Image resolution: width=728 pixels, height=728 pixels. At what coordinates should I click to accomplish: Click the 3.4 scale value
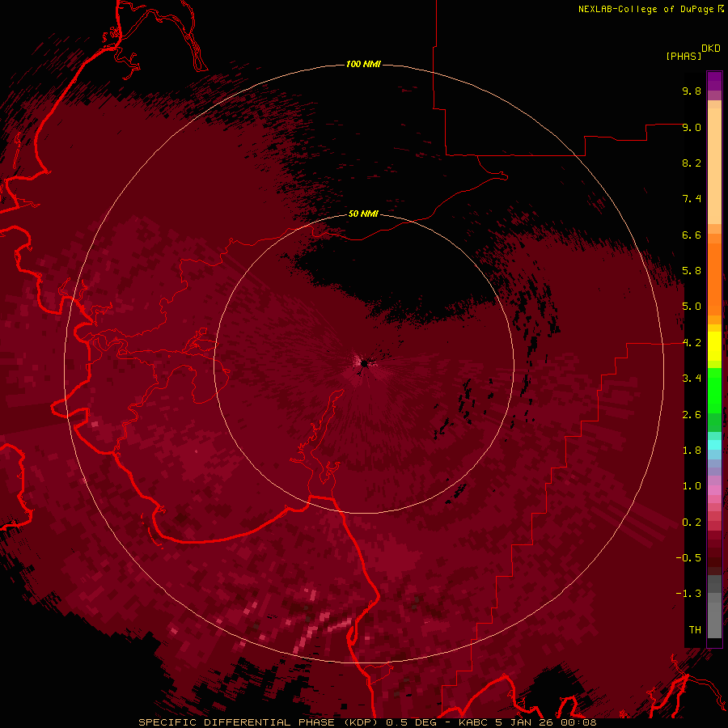[692, 379]
